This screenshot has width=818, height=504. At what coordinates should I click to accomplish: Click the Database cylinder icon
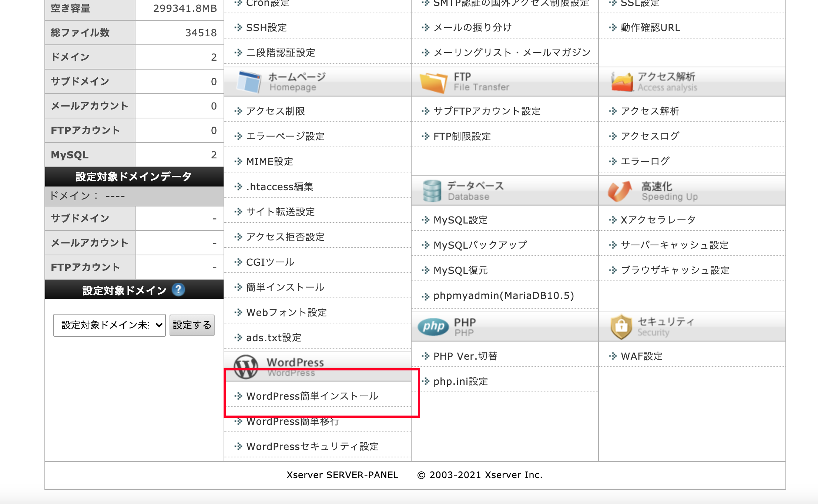click(432, 191)
